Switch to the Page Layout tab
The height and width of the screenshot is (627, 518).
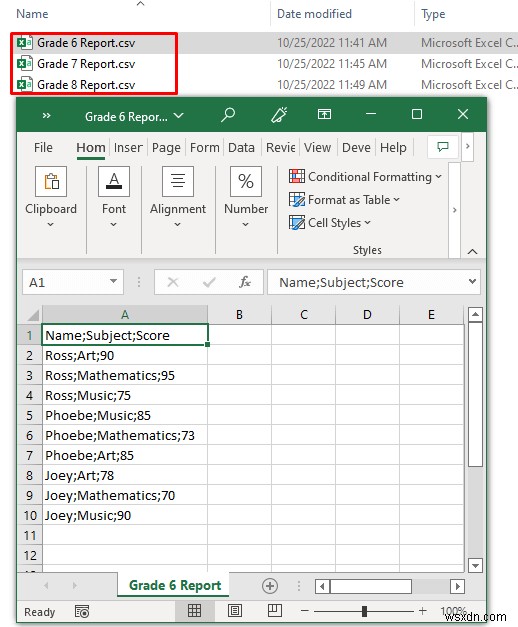pyautogui.click(x=166, y=148)
